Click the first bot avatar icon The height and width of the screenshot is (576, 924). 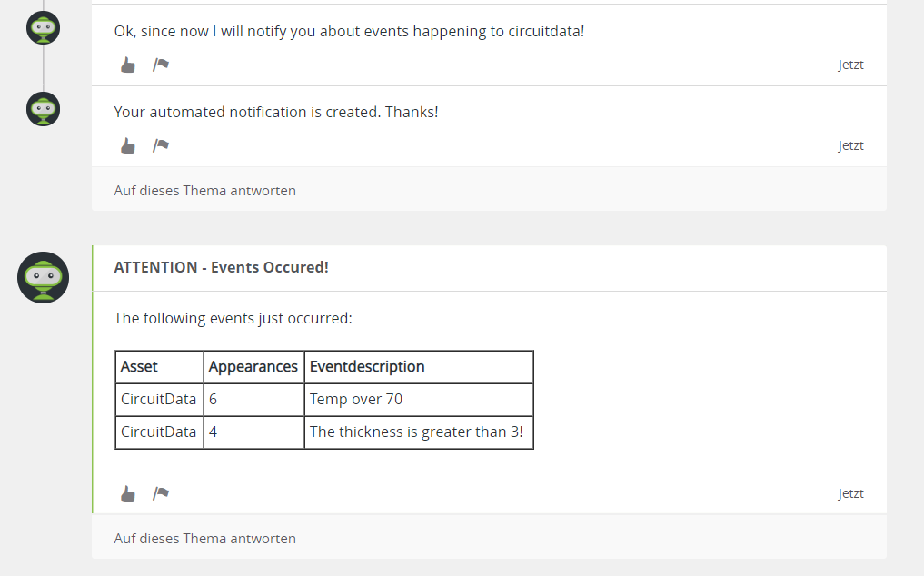tap(44, 28)
